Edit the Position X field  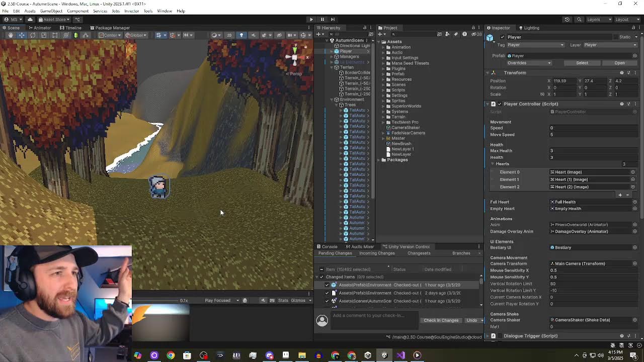[x=564, y=81]
